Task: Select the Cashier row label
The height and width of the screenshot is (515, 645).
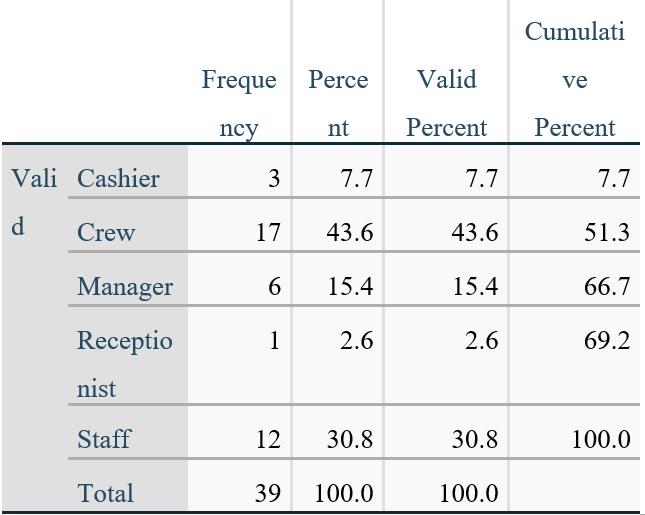Action: 118,179
